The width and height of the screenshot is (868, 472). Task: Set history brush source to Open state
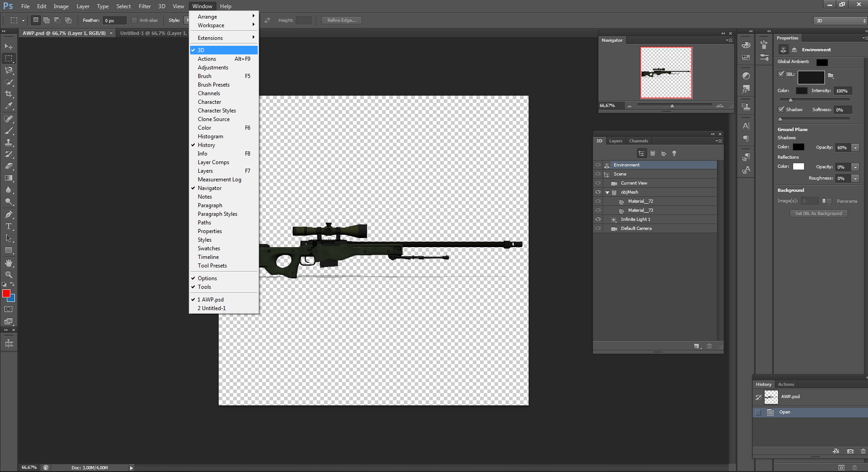click(758, 413)
